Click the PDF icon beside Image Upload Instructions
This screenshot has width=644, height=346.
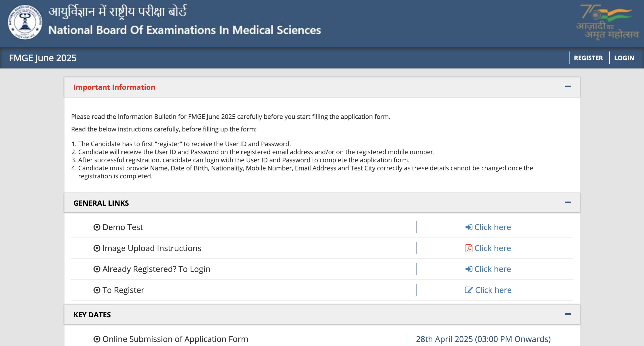pyautogui.click(x=469, y=248)
